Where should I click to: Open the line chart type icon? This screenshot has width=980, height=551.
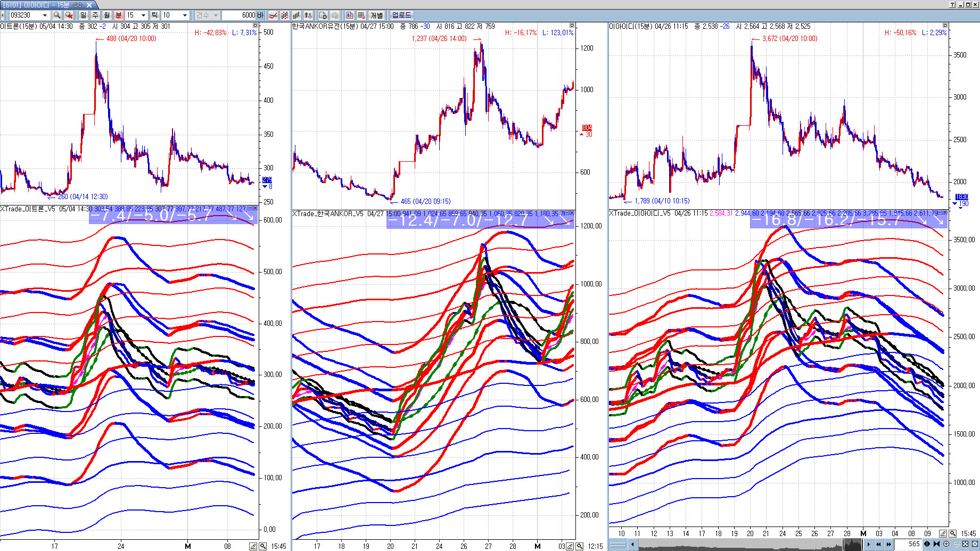[x=273, y=15]
